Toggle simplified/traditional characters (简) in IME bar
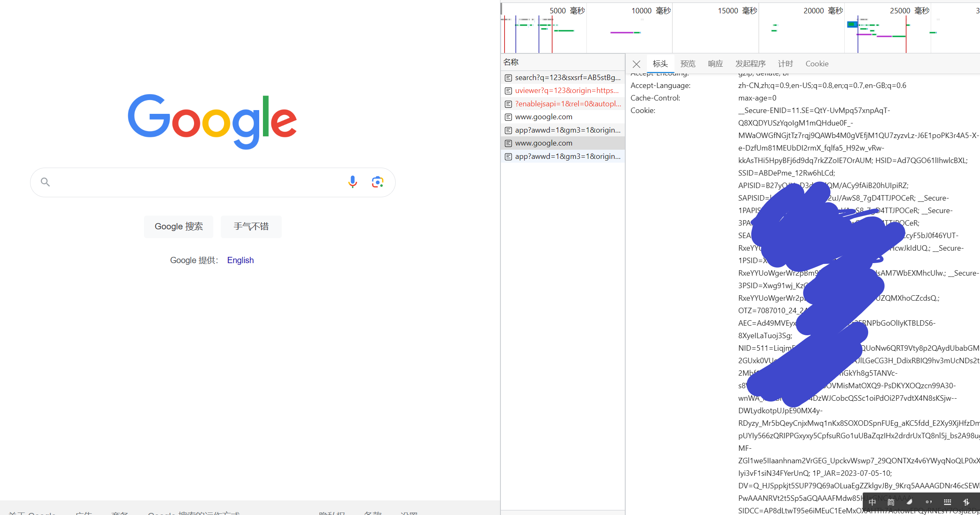Image resolution: width=980 pixels, height=515 pixels. (x=891, y=502)
